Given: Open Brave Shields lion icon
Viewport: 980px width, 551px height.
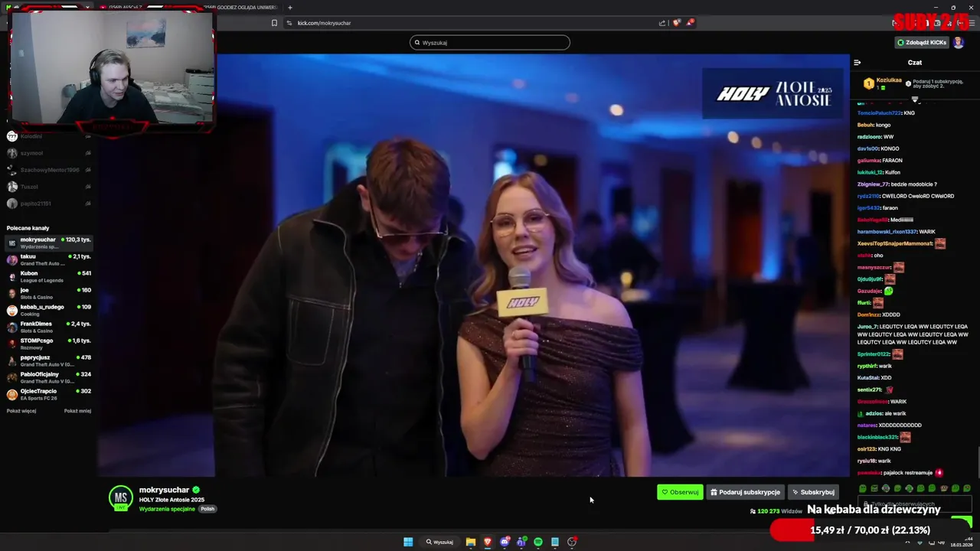Looking at the screenshot, I should click(676, 23).
